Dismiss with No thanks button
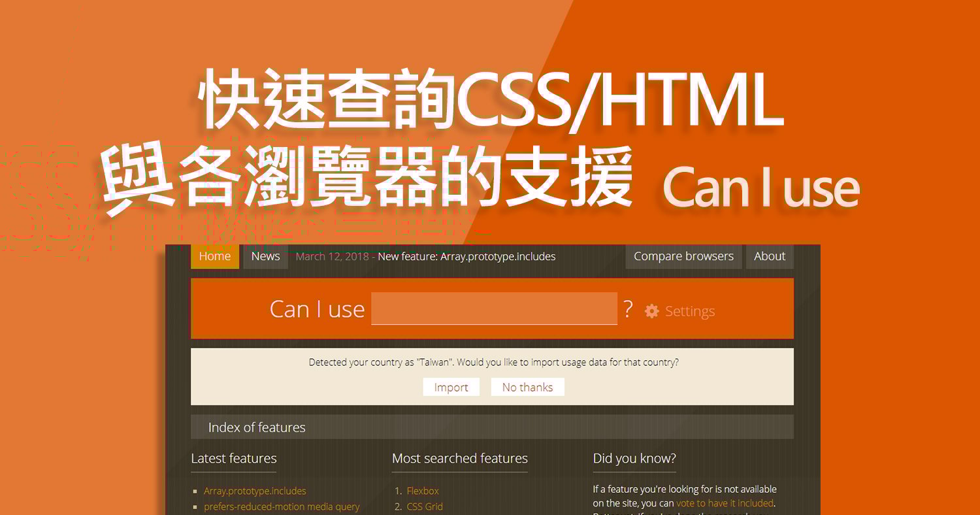Viewport: 980px width, 515px height. (527, 387)
